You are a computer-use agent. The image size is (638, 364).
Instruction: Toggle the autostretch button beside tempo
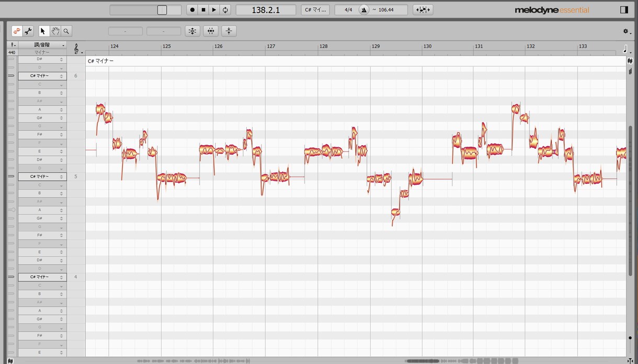coord(423,10)
